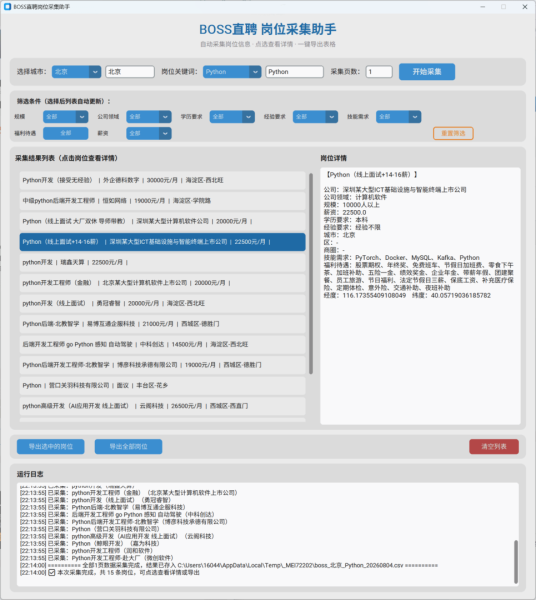Click 导出全部岗位 button

[129, 447]
